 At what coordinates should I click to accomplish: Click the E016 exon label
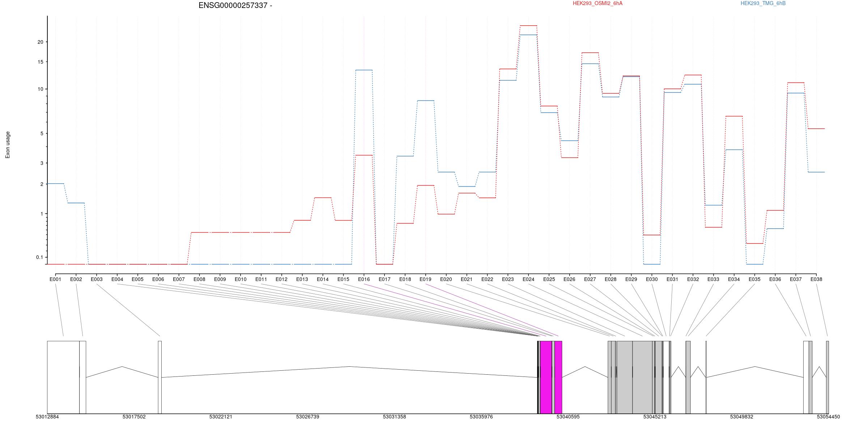click(x=364, y=279)
